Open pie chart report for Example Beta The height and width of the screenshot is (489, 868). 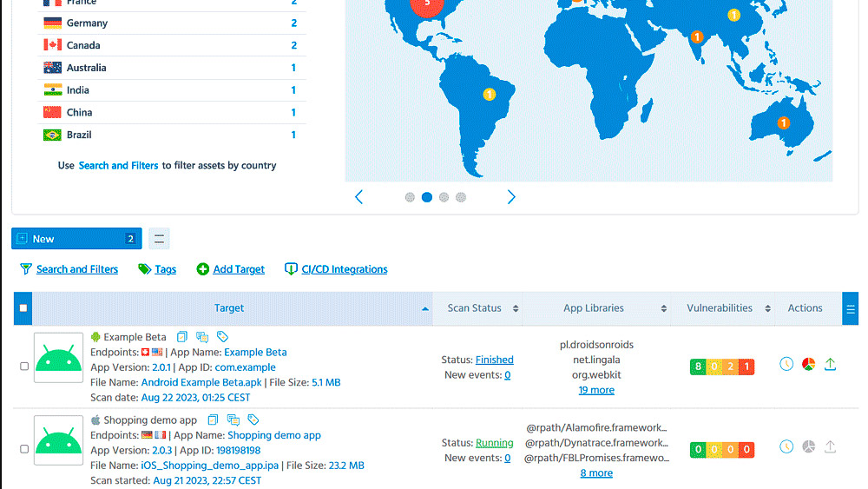click(808, 364)
